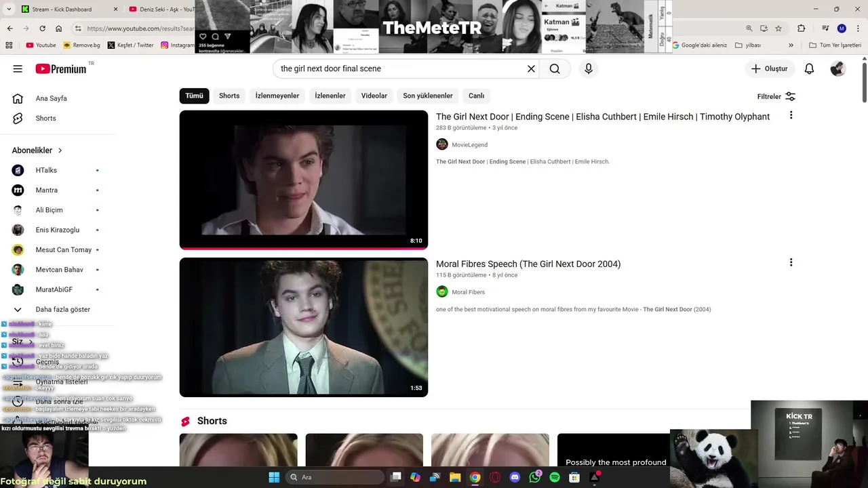Open Discord from the taskbar
Screen dimensions: 868x488
click(x=515, y=477)
